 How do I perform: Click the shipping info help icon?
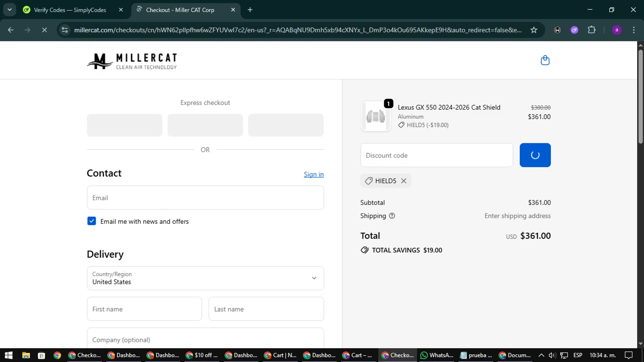(392, 216)
